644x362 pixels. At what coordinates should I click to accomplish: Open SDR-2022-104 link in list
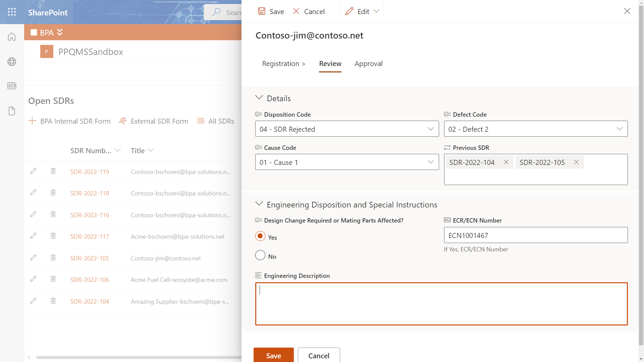[90, 301]
